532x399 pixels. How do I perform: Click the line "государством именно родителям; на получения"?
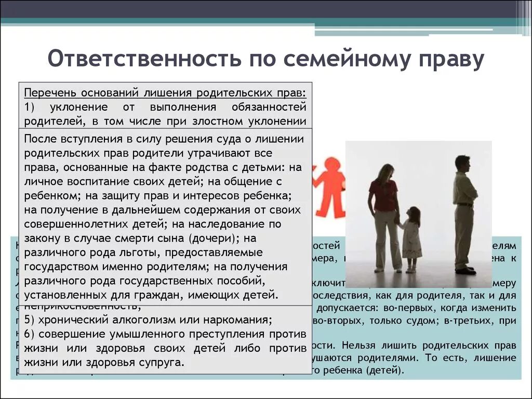click(156, 267)
